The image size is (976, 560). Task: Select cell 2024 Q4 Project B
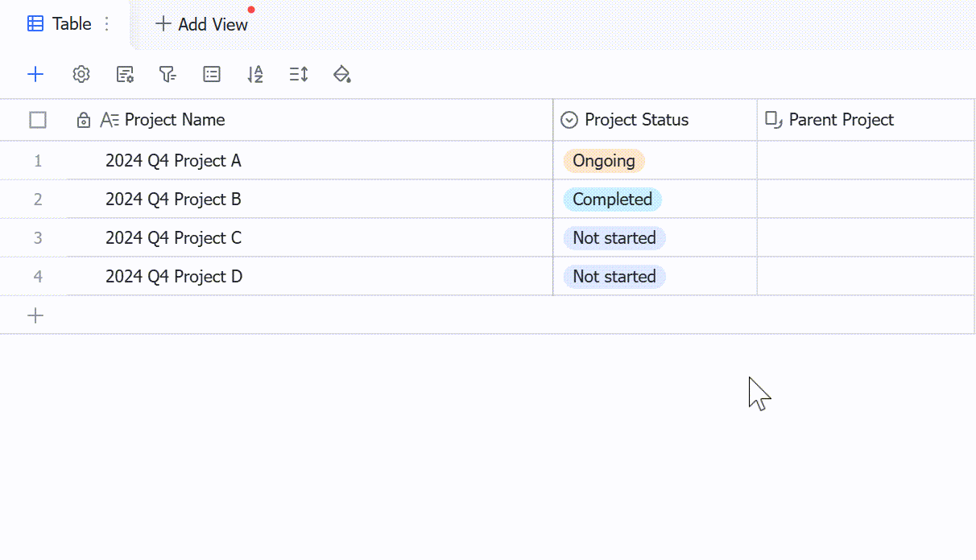[x=310, y=200]
